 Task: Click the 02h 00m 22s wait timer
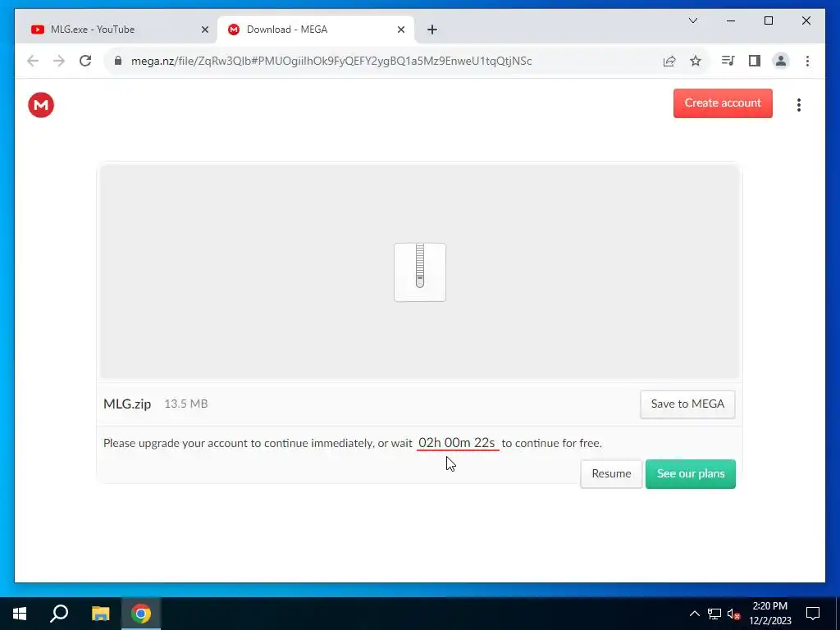(x=457, y=442)
